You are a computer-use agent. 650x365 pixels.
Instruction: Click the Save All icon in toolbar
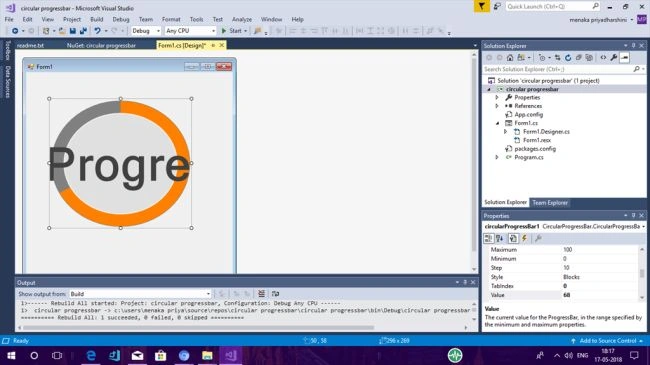(x=83, y=31)
